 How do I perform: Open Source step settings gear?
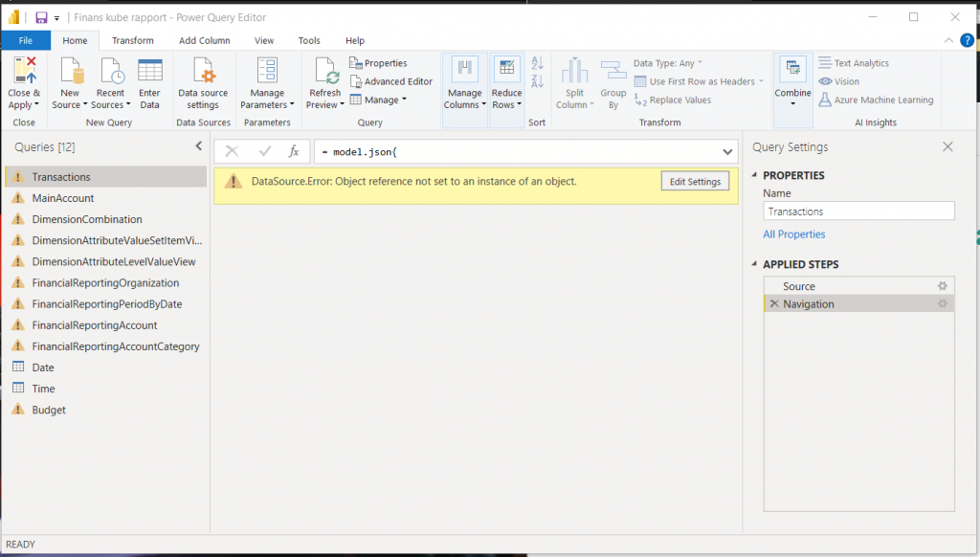(943, 286)
